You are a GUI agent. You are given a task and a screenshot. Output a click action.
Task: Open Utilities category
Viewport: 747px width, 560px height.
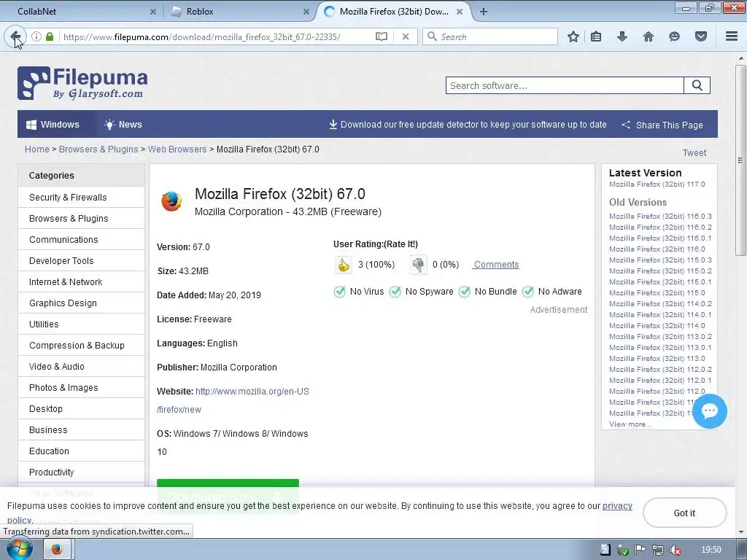click(81, 324)
